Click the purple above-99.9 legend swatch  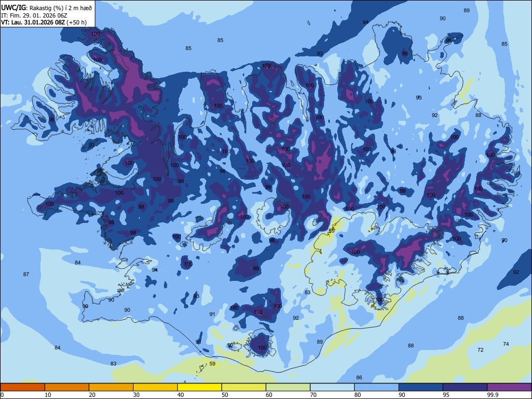pyautogui.click(x=509, y=387)
